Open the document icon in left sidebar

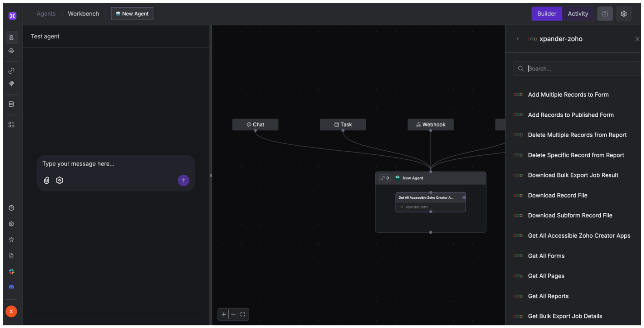point(12,256)
